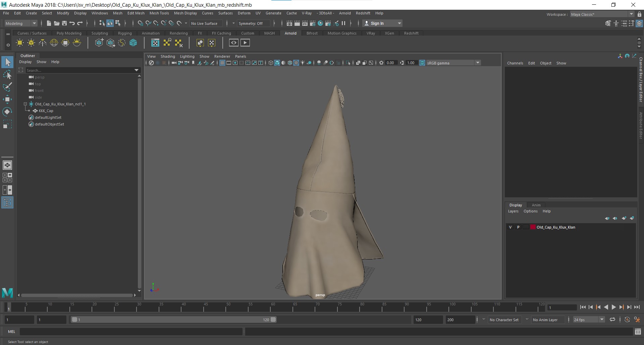Image resolution: width=644 pixels, height=345 pixels.
Task: Click the Play forwards button
Action: point(613,307)
